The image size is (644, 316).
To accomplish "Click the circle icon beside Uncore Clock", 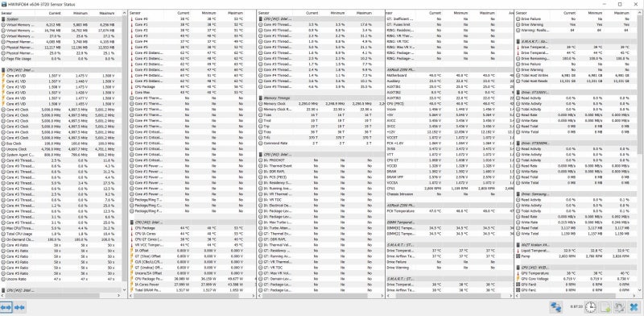I will point(3,149).
